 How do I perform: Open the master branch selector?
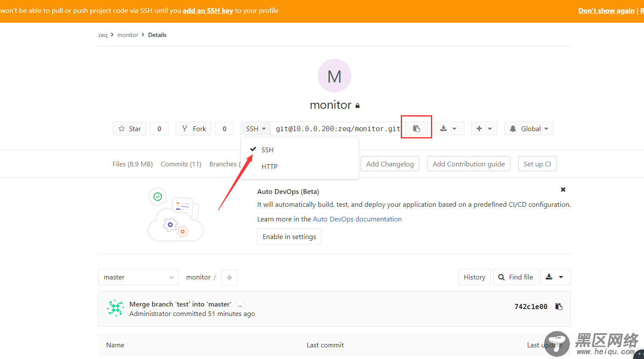click(x=138, y=277)
